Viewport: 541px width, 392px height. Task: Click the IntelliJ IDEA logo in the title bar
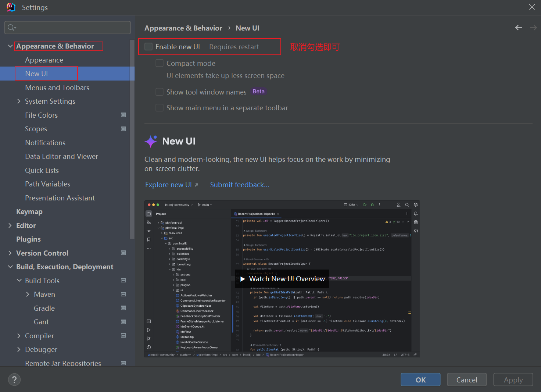click(x=11, y=7)
